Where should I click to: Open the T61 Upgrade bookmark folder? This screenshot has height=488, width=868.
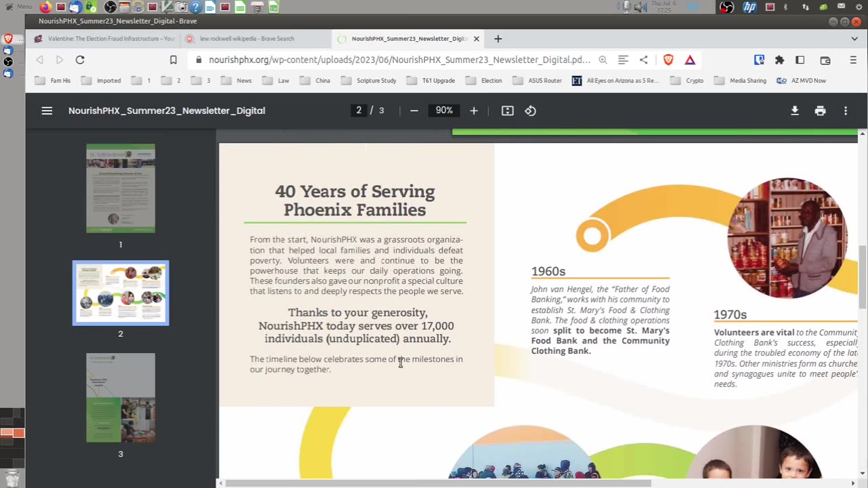(431, 81)
